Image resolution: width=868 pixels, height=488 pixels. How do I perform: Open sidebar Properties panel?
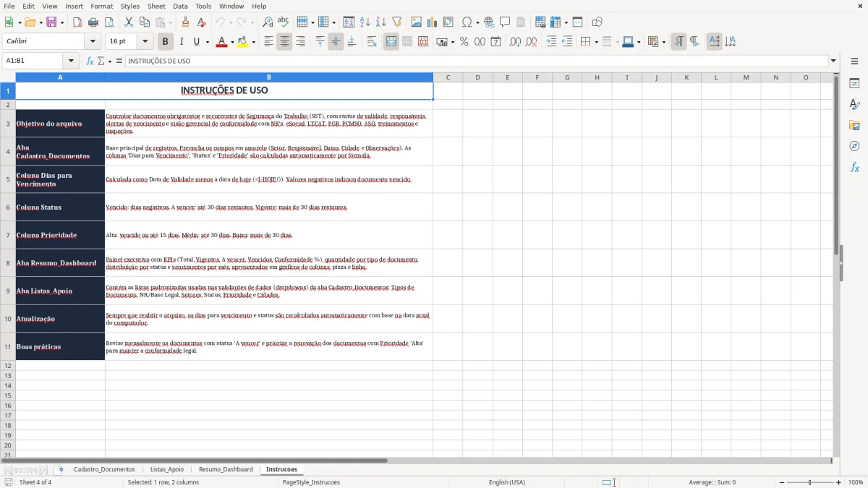pyautogui.click(x=854, y=83)
